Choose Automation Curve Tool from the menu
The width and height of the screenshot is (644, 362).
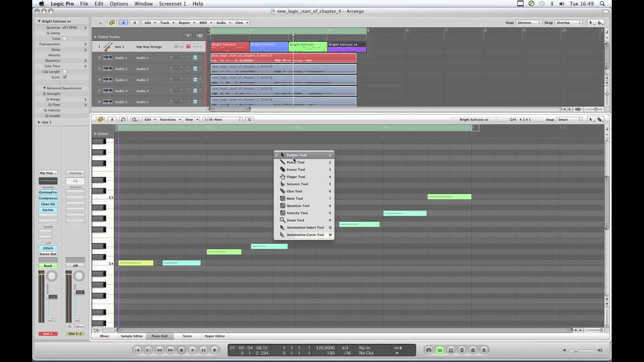(x=304, y=235)
